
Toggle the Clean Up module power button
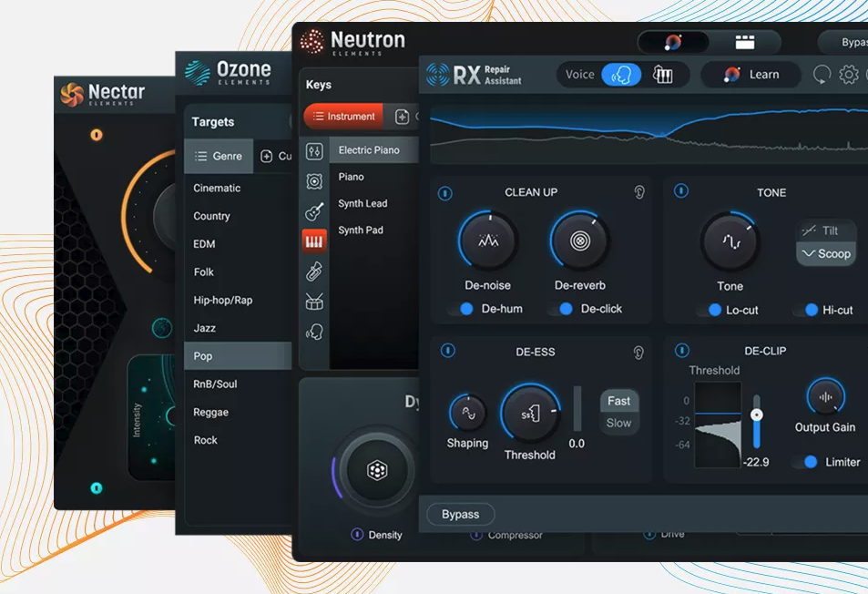445,193
